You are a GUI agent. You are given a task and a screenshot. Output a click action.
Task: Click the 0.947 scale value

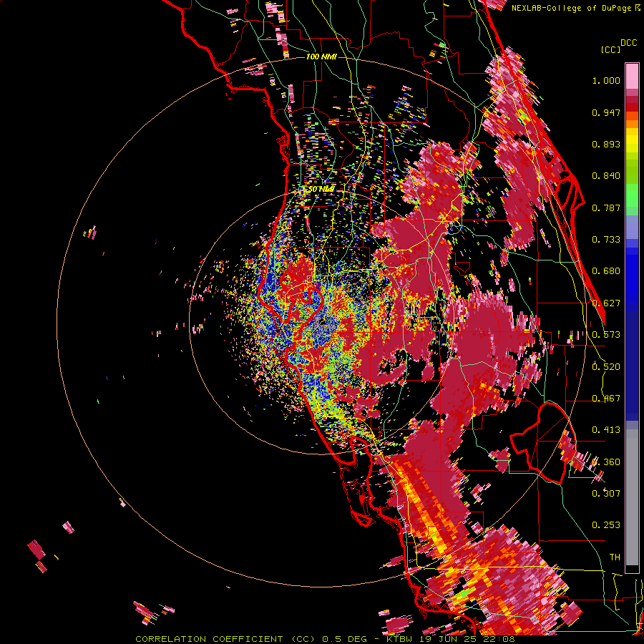[606, 112]
